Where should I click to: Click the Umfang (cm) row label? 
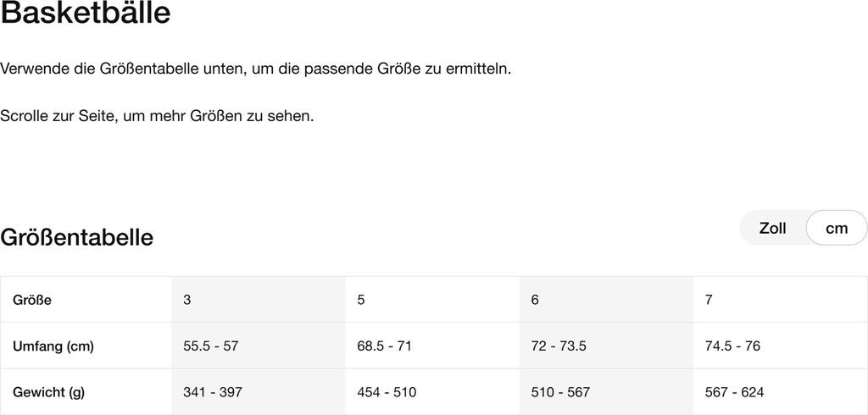pyautogui.click(x=53, y=346)
